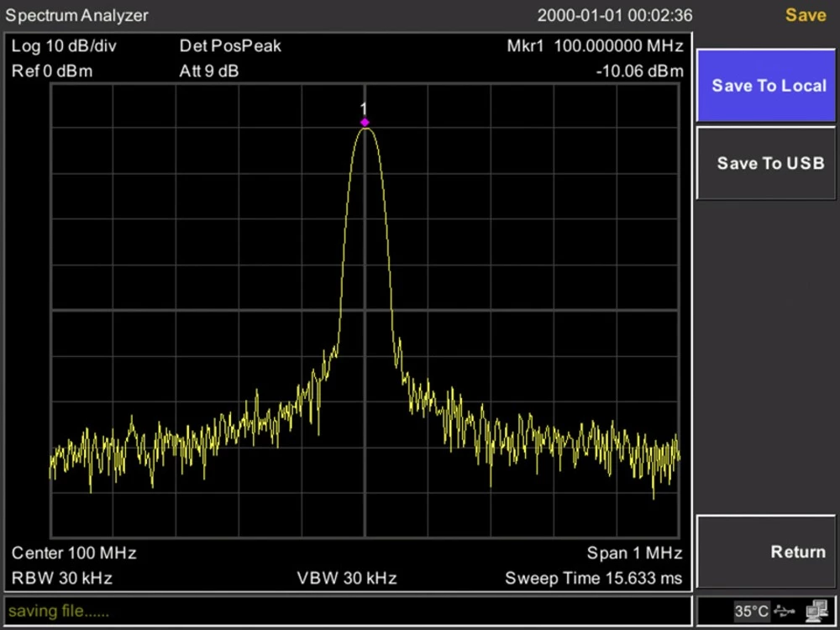Screen dimensions: 840x630
Task: Click the Mkr1 100.000000 MHz readout
Action: coord(595,46)
